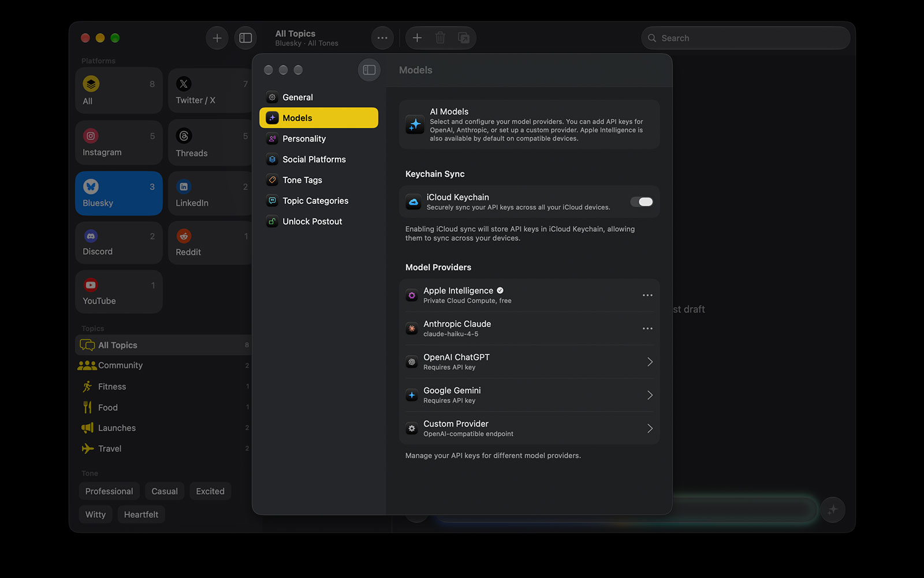Select the Threads platform card
924x578 pixels.
[211, 143]
